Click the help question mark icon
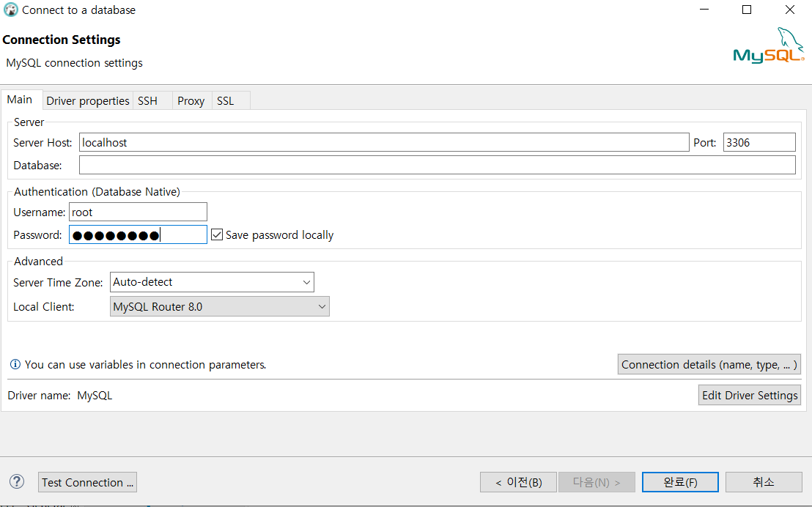The height and width of the screenshot is (507, 812). pyautogui.click(x=17, y=482)
